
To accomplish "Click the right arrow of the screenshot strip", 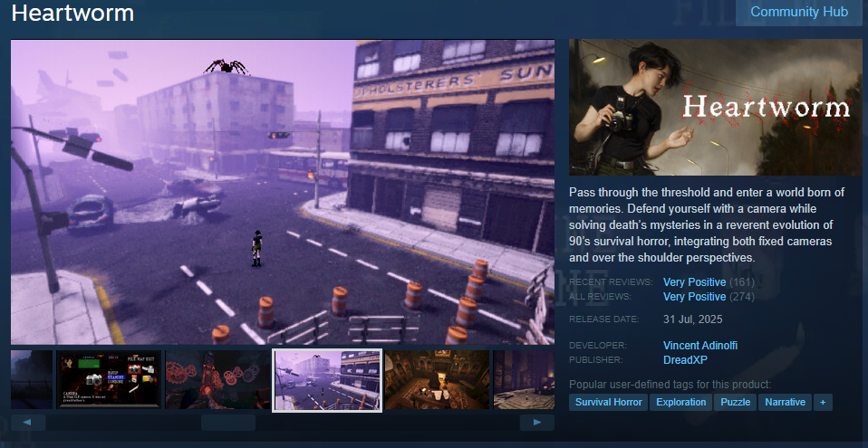I will tap(537, 423).
